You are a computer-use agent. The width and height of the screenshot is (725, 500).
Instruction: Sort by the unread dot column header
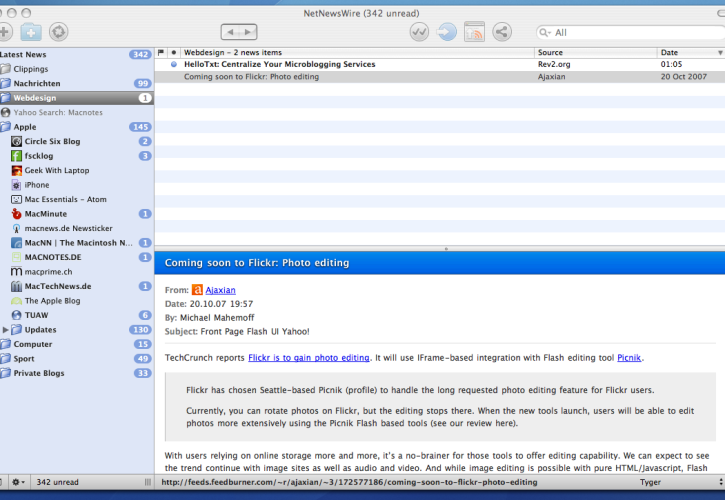pyautogui.click(x=173, y=52)
